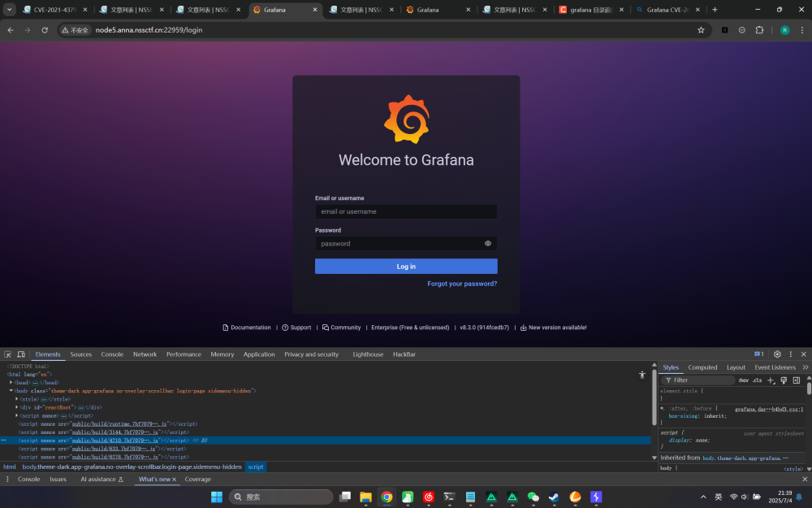Switch to the Layout styles tab
The width and height of the screenshot is (812, 508).
736,367
